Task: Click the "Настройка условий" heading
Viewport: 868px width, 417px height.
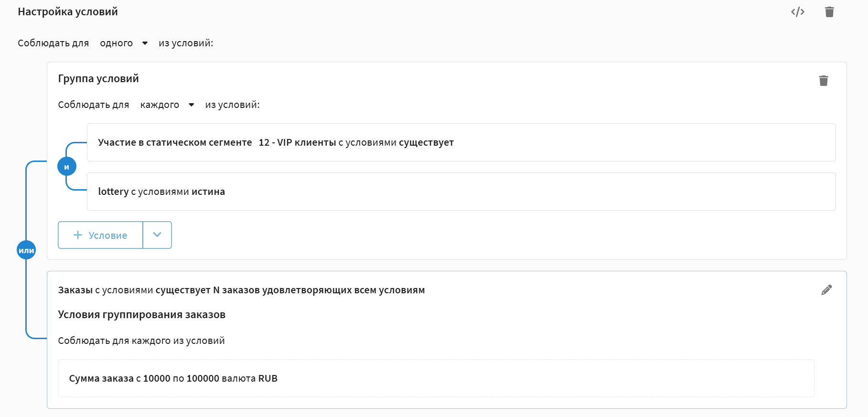Action: click(68, 11)
